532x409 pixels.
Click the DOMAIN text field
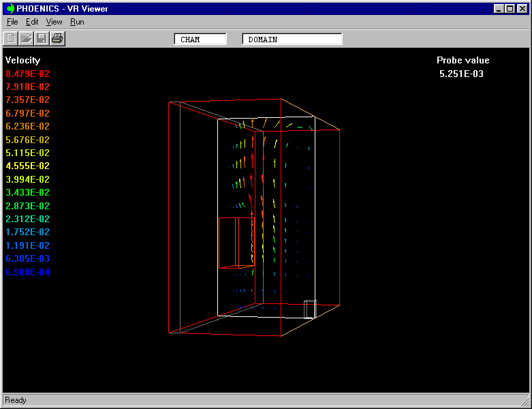[x=292, y=40]
